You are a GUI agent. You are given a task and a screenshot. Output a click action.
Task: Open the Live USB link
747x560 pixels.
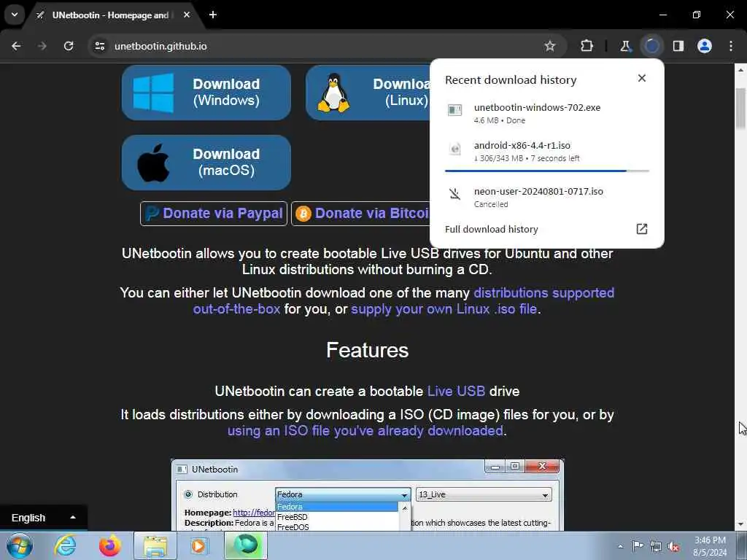[x=456, y=392]
